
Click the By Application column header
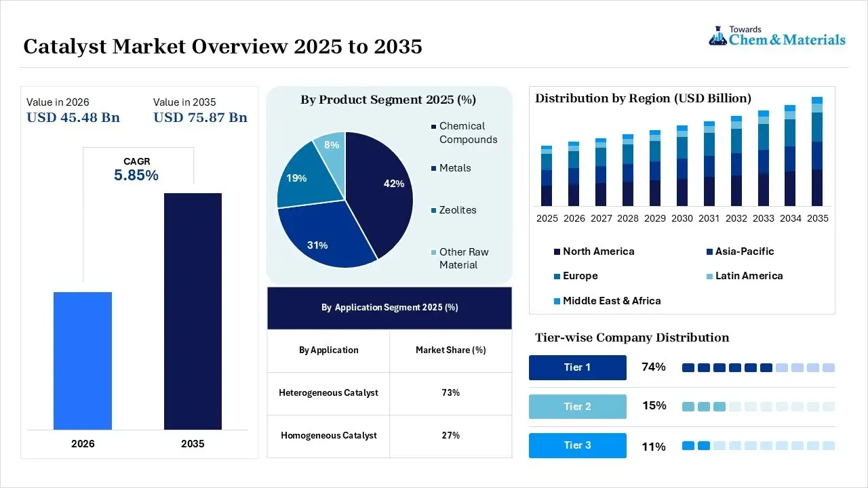[x=328, y=351]
